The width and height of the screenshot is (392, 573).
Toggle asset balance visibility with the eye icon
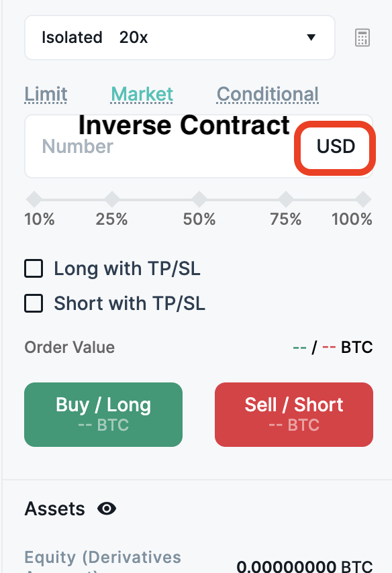pyautogui.click(x=107, y=509)
